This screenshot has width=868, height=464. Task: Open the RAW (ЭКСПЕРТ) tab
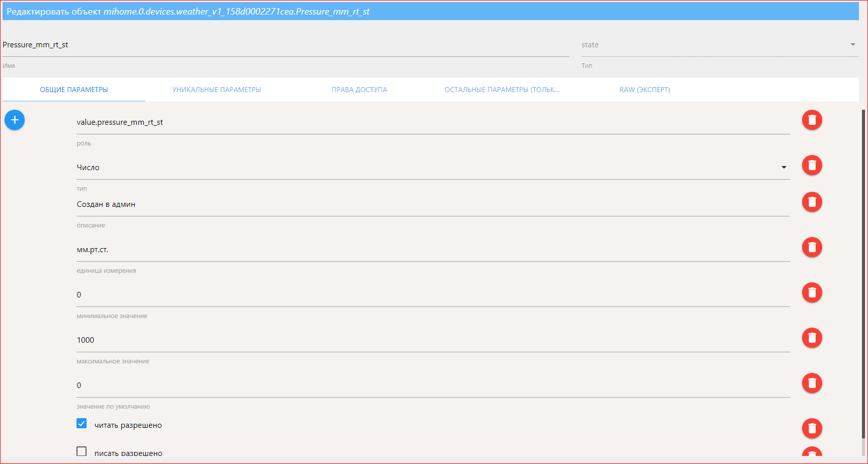pyautogui.click(x=645, y=90)
